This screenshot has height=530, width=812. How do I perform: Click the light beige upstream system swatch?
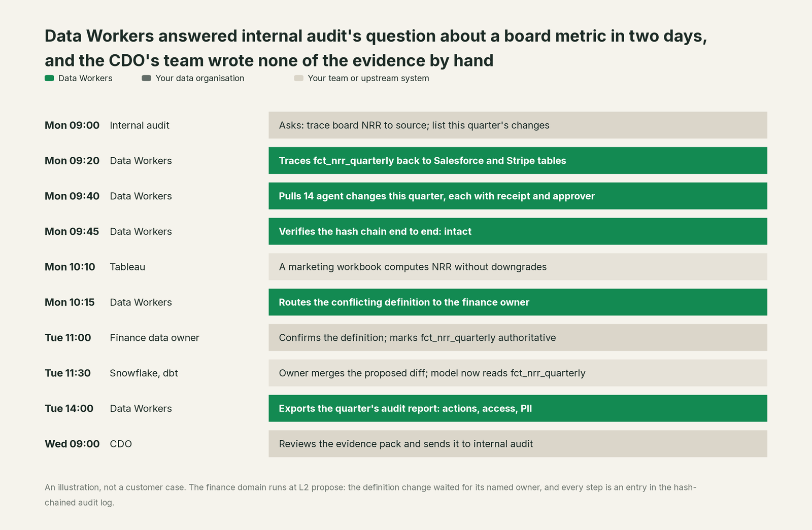[298, 78]
